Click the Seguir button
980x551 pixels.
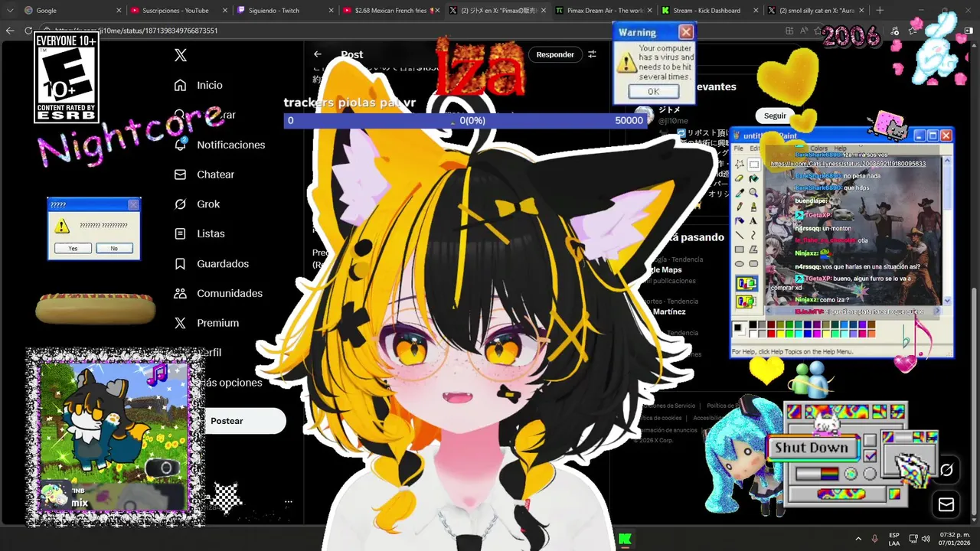pos(775,116)
